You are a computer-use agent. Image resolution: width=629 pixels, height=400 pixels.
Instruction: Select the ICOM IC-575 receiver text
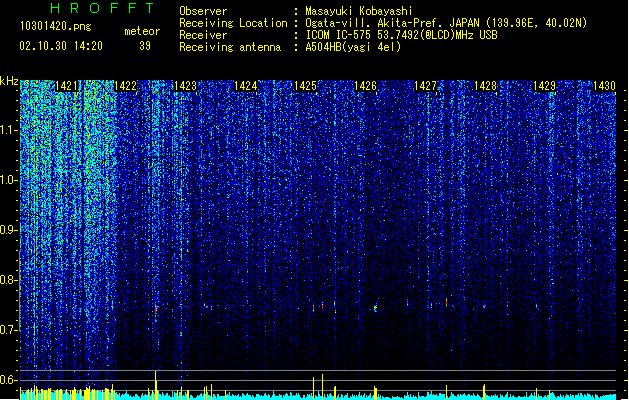tap(401, 35)
